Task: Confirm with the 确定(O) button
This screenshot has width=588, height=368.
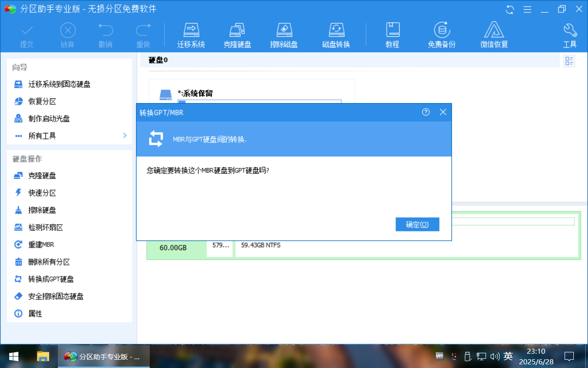Action: coord(418,224)
